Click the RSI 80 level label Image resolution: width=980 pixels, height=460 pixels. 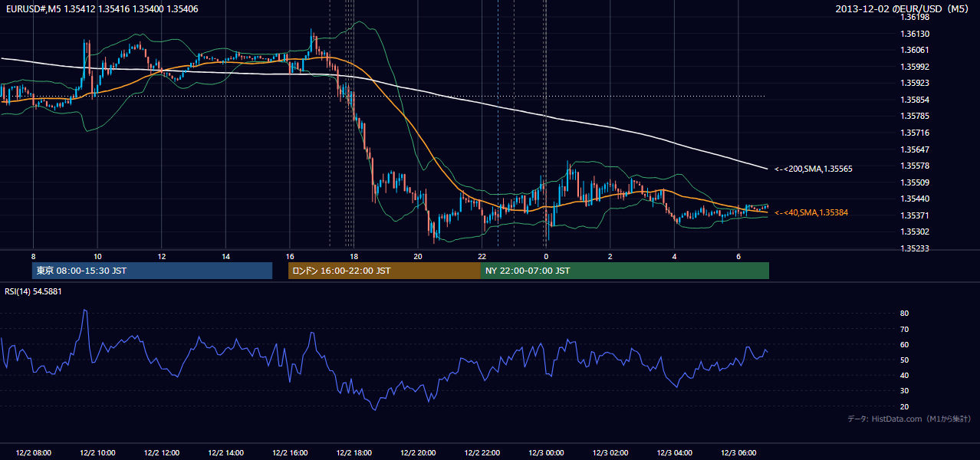click(x=905, y=314)
